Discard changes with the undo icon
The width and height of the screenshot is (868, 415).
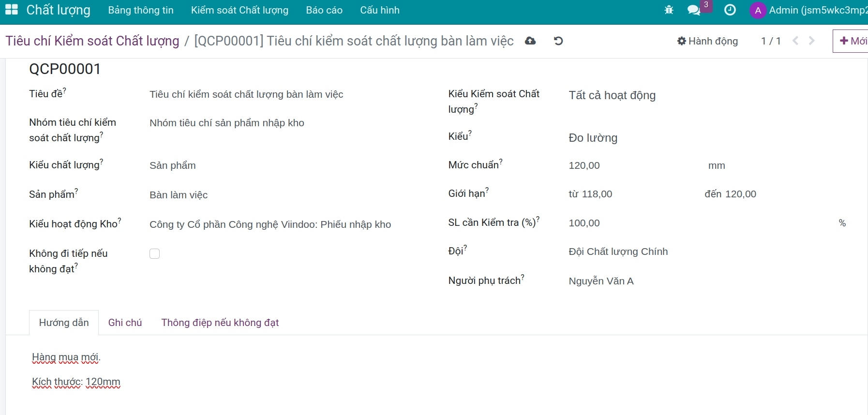[x=558, y=41]
